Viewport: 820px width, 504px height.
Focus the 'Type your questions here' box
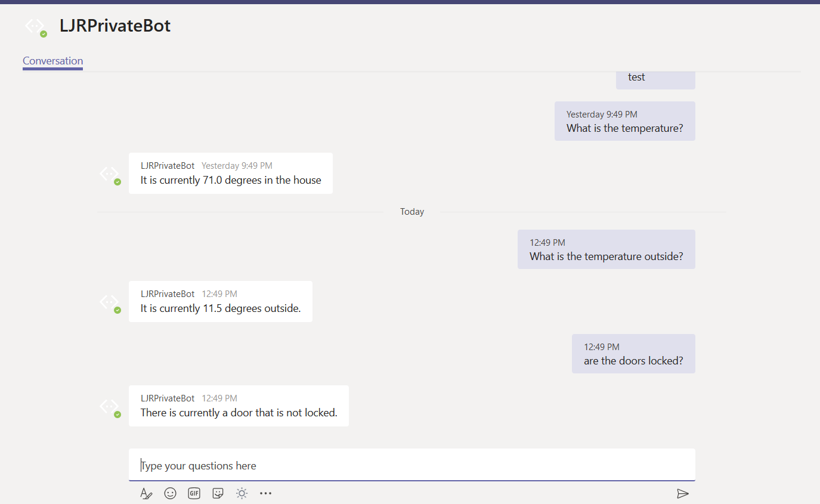[412, 465]
